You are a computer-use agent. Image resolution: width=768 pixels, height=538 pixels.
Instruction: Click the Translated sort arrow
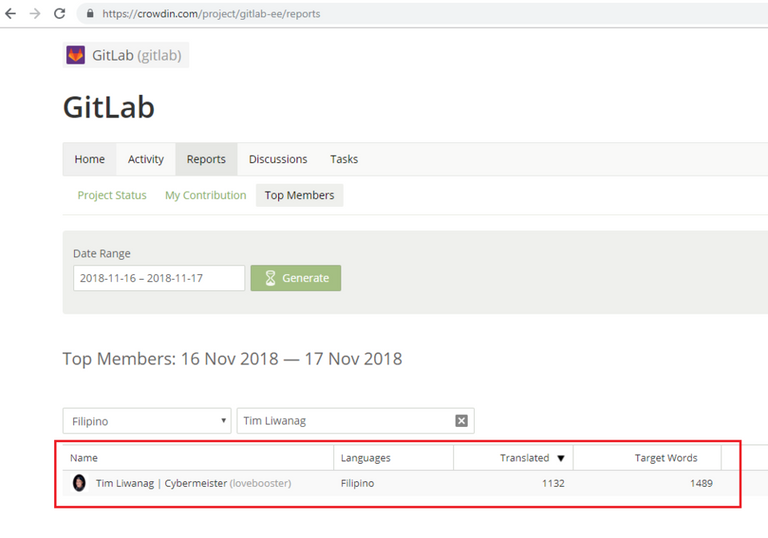561,459
